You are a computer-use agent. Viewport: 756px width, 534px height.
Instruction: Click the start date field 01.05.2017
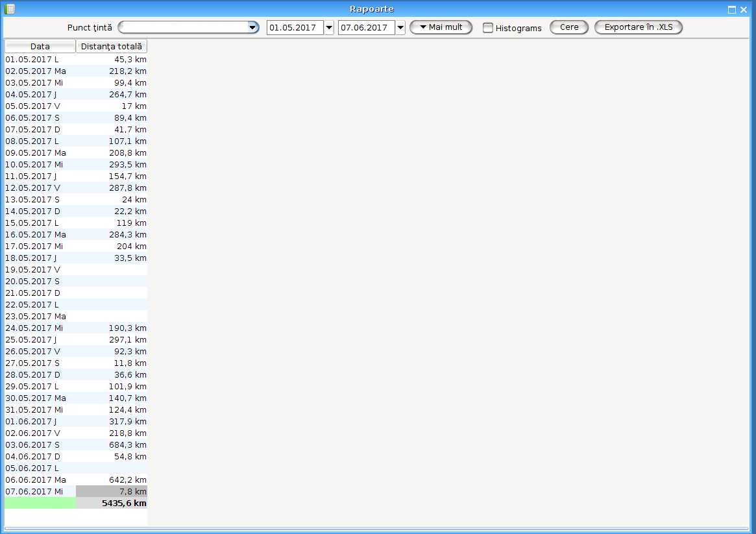tap(295, 27)
